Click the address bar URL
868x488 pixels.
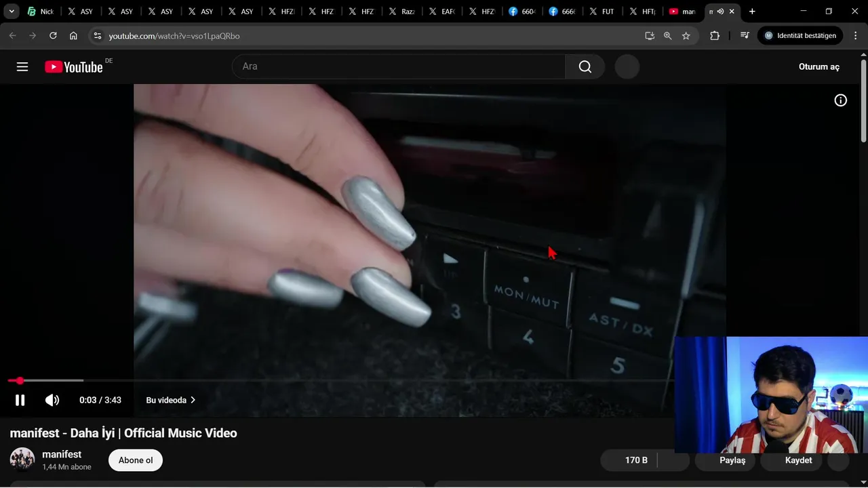coord(174,36)
